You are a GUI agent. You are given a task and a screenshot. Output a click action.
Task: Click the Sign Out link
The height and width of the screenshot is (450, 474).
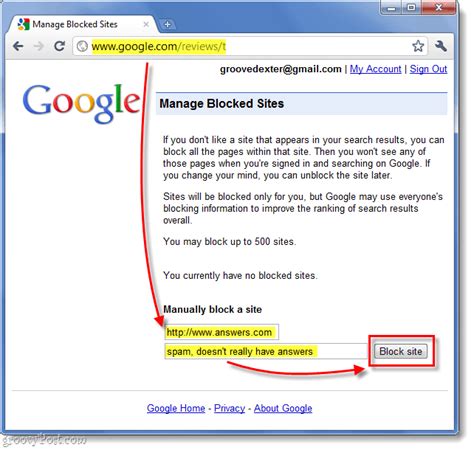coord(428,69)
